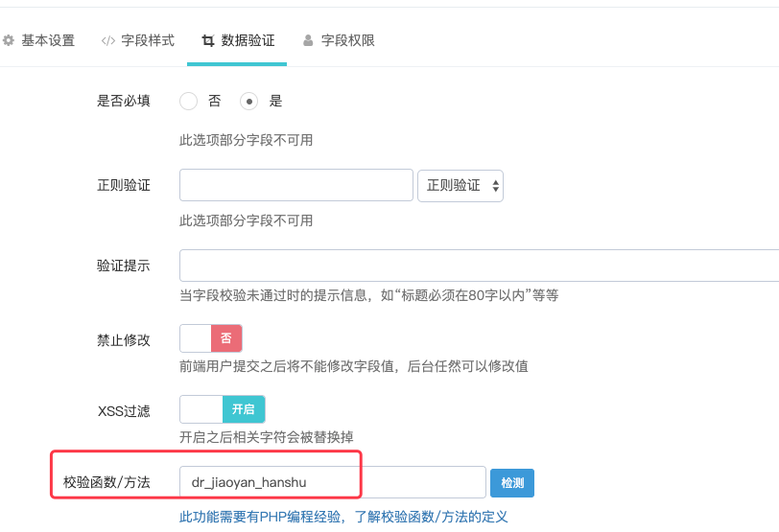Open the 正则验证 dropdown
The height and width of the screenshot is (532, 779).
[x=460, y=186]
